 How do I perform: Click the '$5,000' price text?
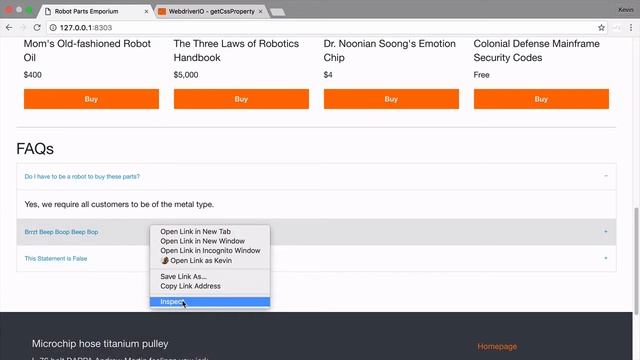click(x=186, y=75)
